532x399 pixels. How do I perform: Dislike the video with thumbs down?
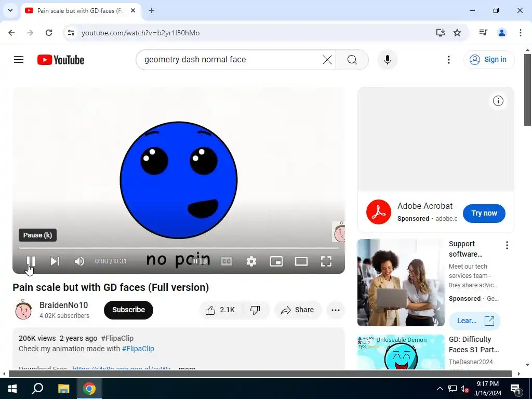coord(256,310)
